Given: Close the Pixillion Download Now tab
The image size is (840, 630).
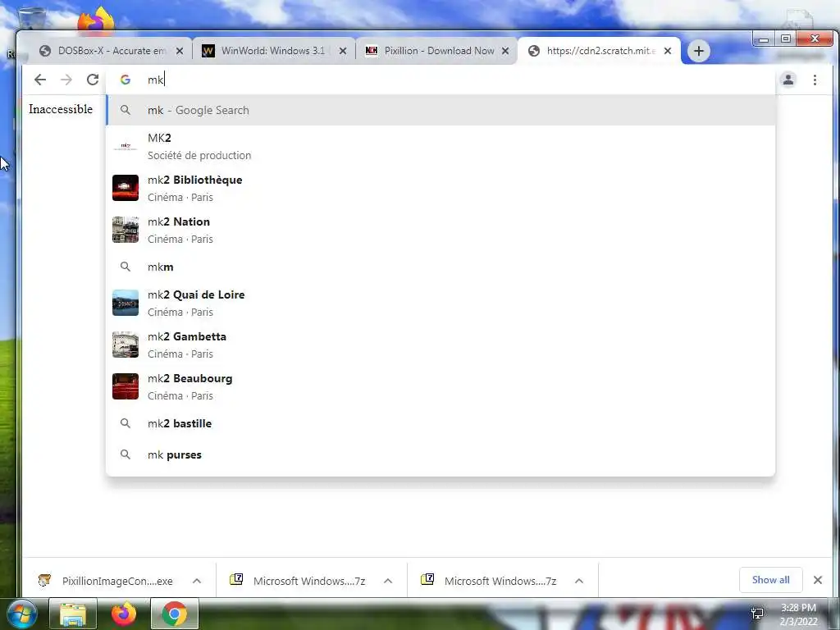Looking at the screenshot, I should coord(505,51).
